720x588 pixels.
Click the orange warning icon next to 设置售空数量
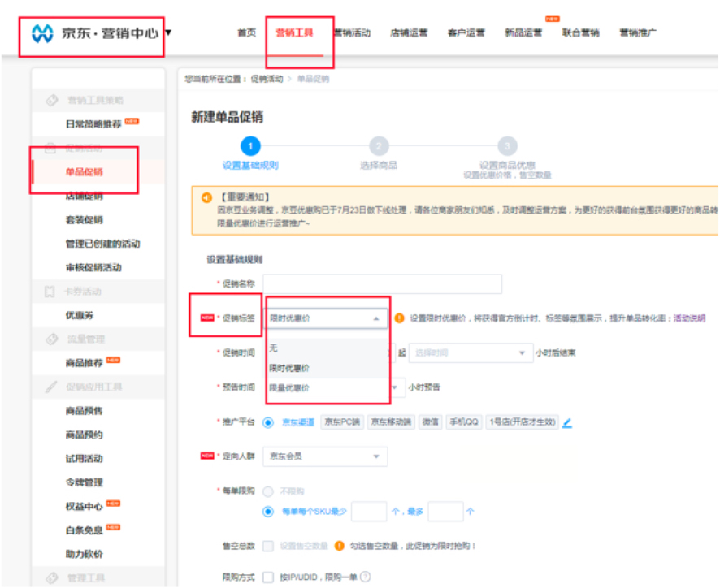click(x=340, y=546)
